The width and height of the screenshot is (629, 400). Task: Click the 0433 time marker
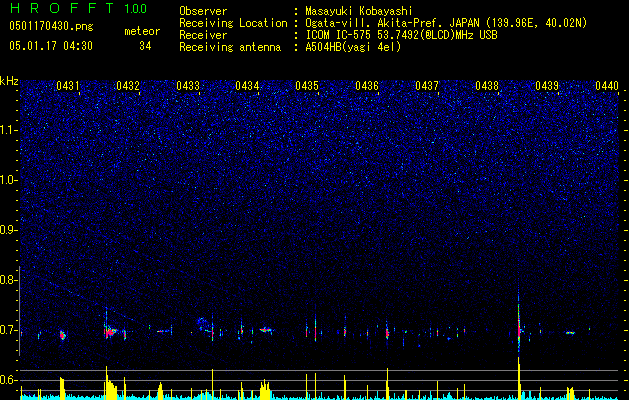pyautogui.click(x=188, y=86)
